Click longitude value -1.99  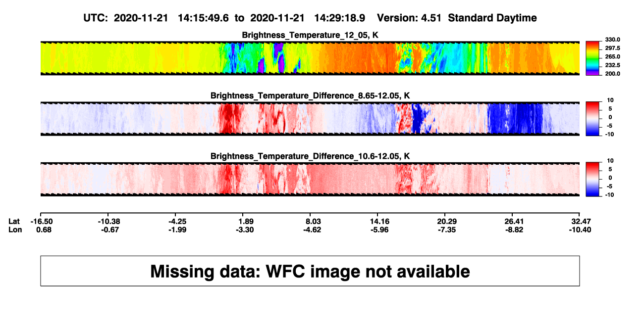[177, 230]
